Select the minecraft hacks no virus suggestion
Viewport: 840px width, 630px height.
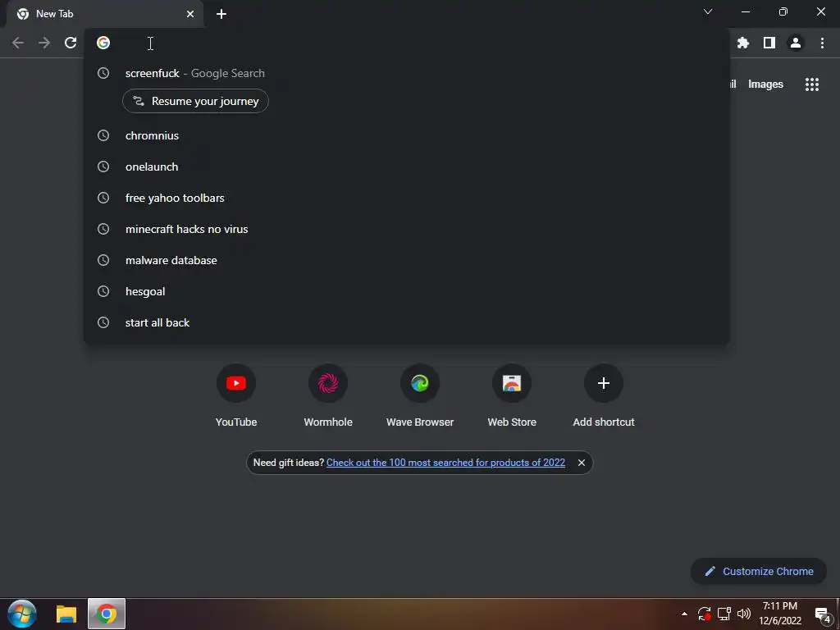pos(407,229)
